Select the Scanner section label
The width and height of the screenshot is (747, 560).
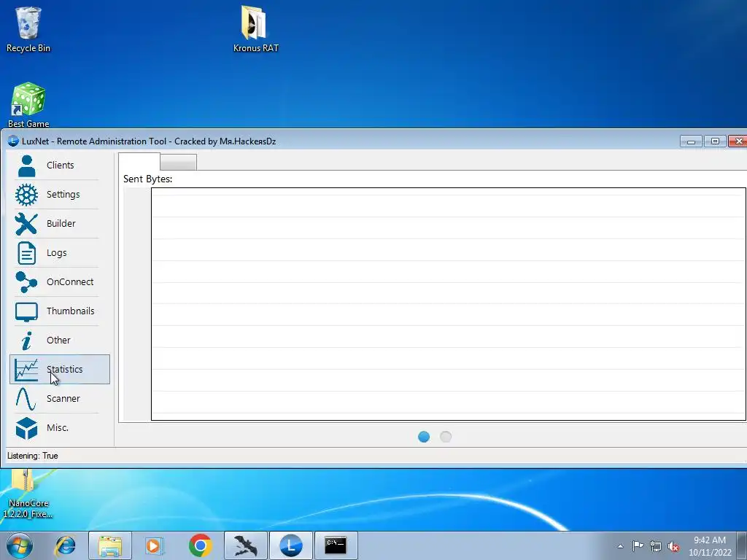tap(63, 399)
